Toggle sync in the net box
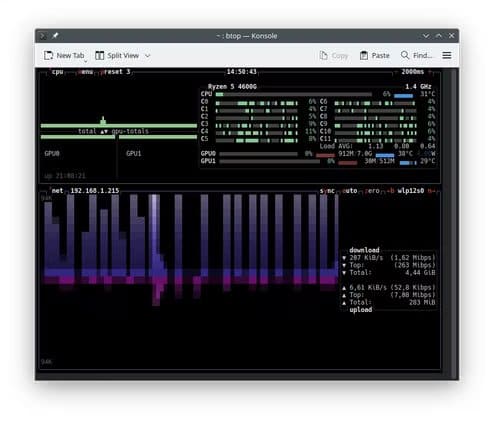The width and height of the screenshot is (494, 422). [x=327, y=191]
